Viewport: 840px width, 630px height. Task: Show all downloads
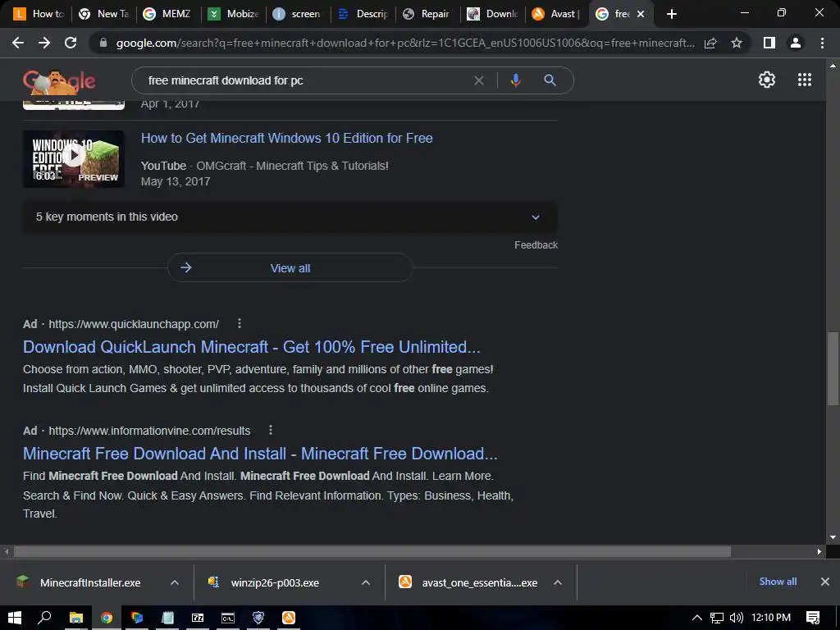778,582
